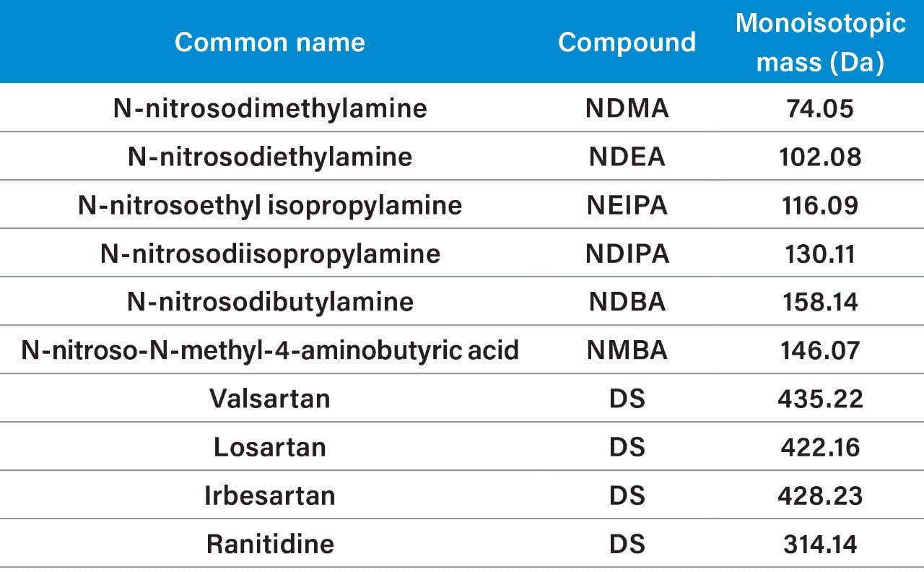Select the NEIPA compound cell
The image size is (924, 572).
(x=627, y=205)
